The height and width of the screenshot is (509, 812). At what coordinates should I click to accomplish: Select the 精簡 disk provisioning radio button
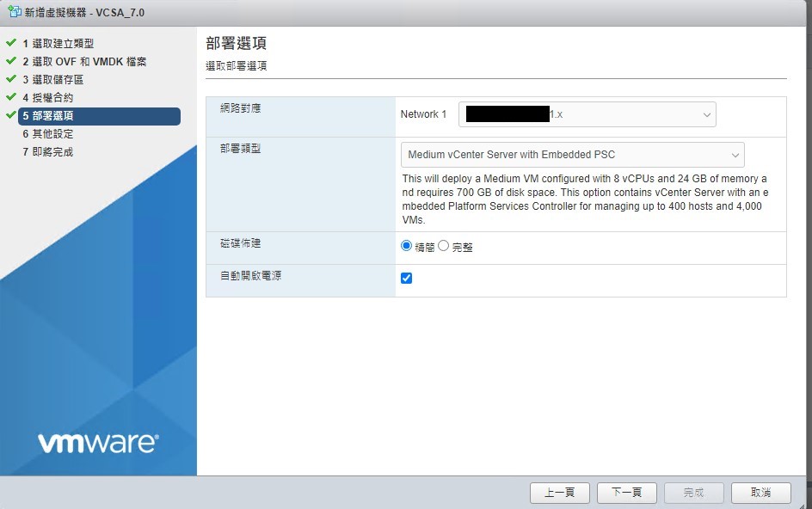coord(407,246)
